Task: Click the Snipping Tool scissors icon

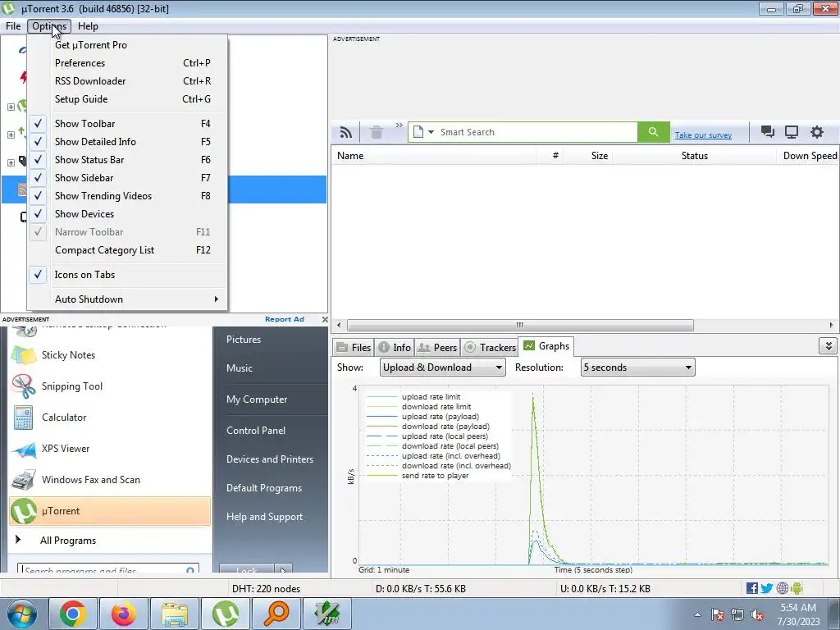Action: pos(24,386)
